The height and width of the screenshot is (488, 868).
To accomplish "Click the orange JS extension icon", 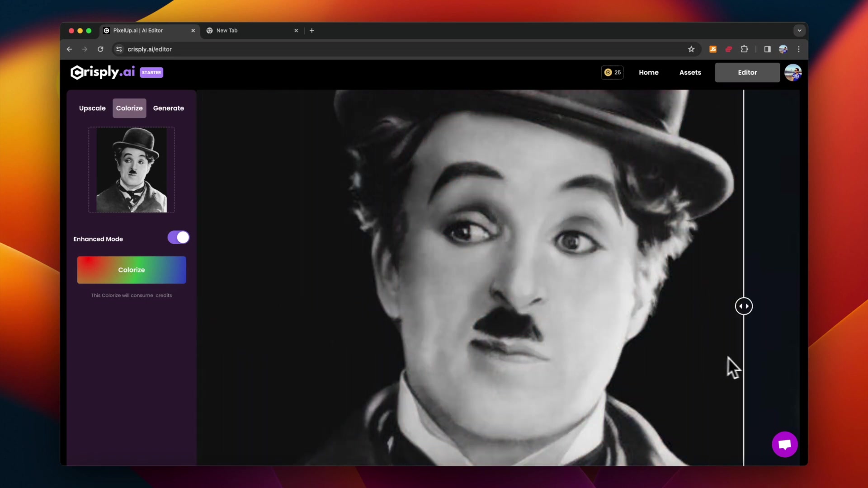I will click(713, 49).
